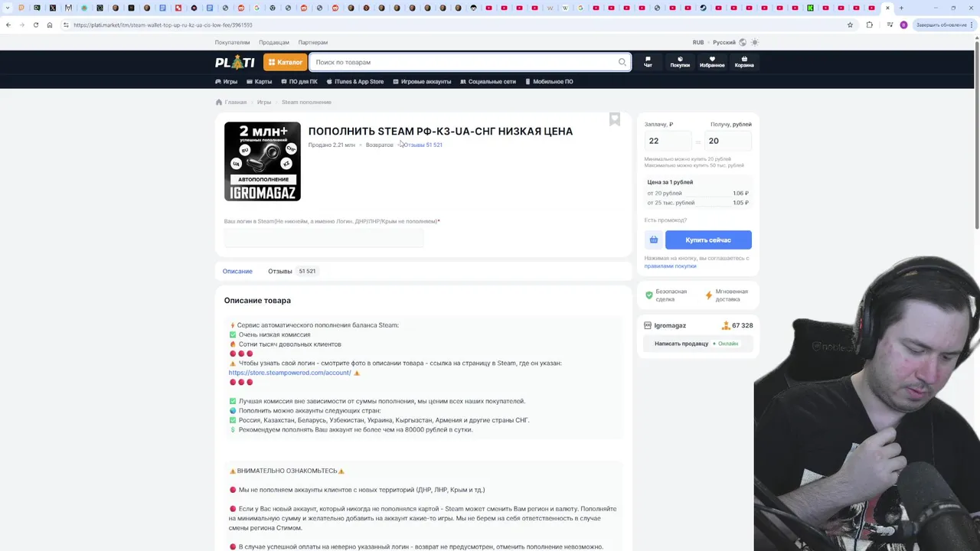Bookmark page with star icon
Viewport: 980px width, 551px height.
click(850, 24)
